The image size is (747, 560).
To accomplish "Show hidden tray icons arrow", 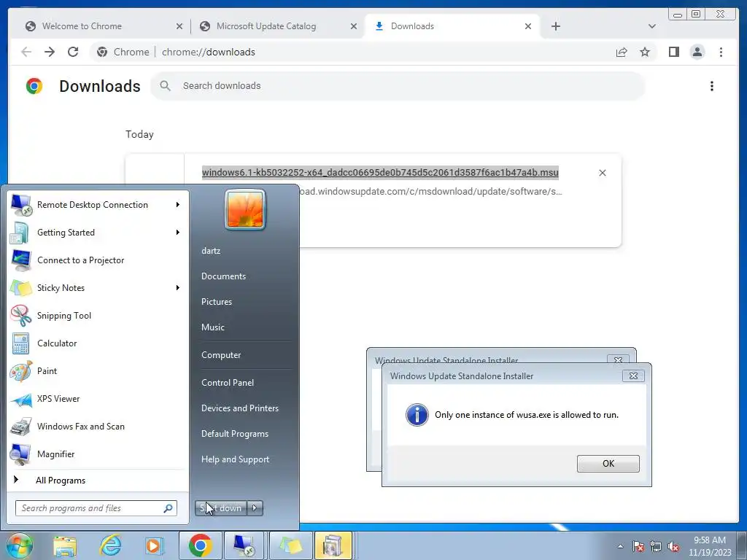I will [620, 547].
